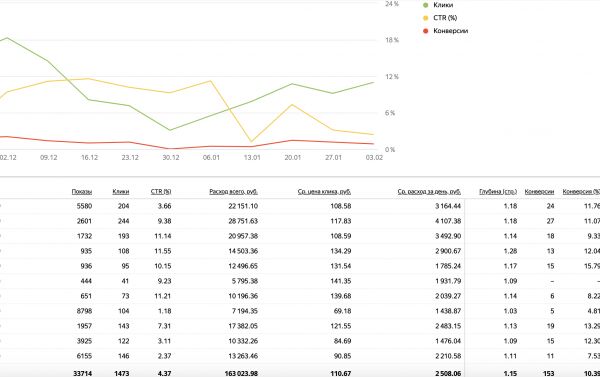600x377 pixels.
Task: Select the daily spend 2 210.58
Action: point(448,356)
